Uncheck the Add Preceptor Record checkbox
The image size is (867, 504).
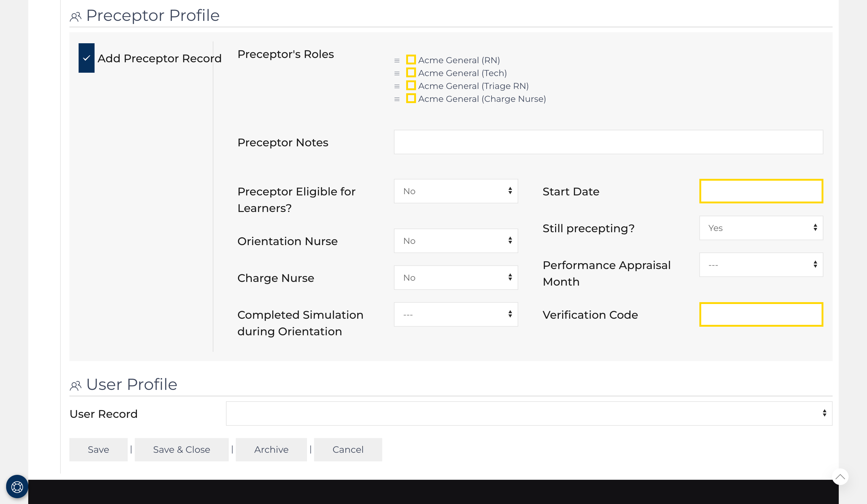tap(86, 58)
